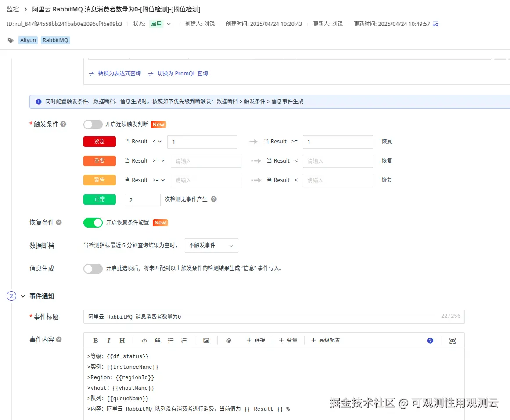Open 不触发事件 dropdown
Viewport: 510px width, 420px height.
coord(211,245)
